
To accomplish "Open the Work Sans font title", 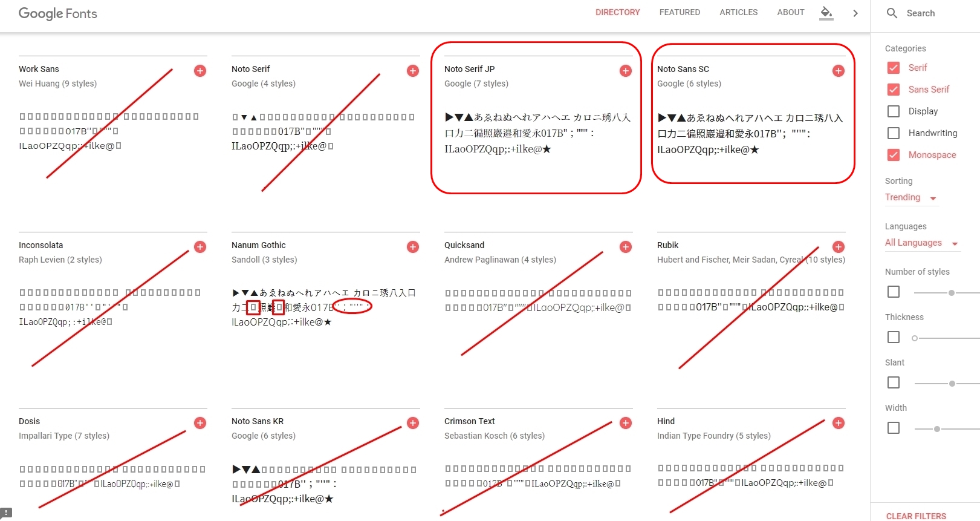I will click(x=39, y=69).
